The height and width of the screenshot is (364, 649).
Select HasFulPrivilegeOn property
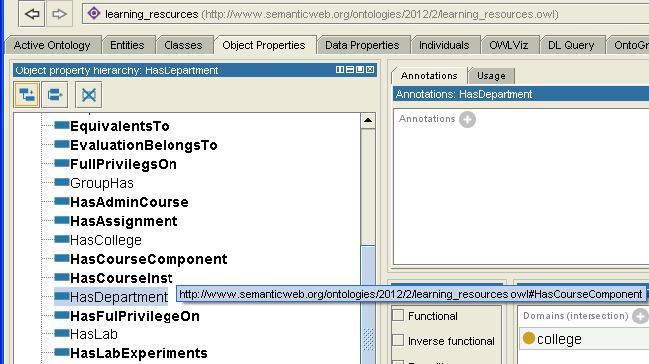[135, 316]
